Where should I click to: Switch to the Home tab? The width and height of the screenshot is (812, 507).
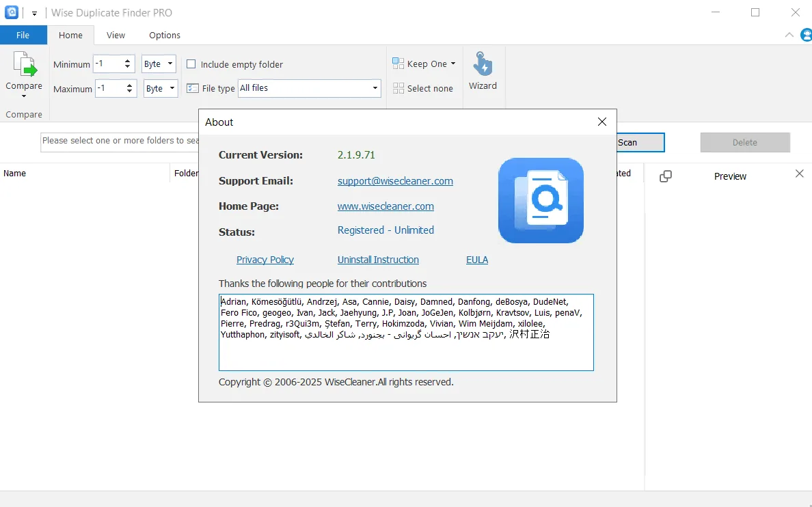pyautogui.click(x=70, y=36)
